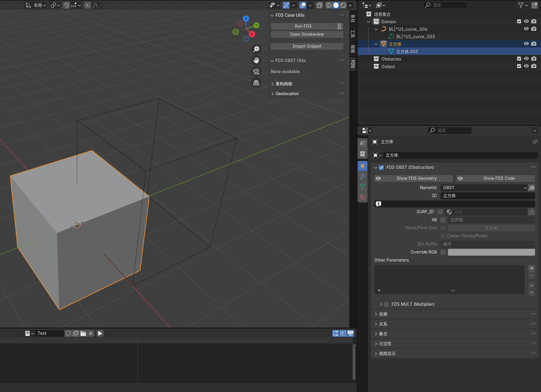Click the Override RGB color swatch

(x=491, y=252)
